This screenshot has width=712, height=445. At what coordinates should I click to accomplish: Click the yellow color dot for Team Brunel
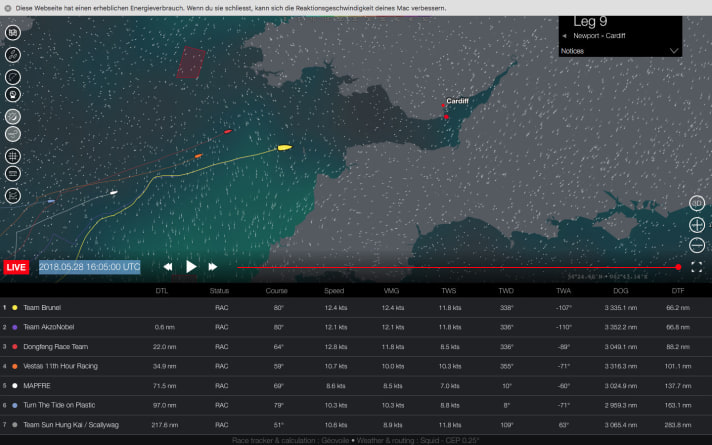pyautogui.click(x=15, y=308)
